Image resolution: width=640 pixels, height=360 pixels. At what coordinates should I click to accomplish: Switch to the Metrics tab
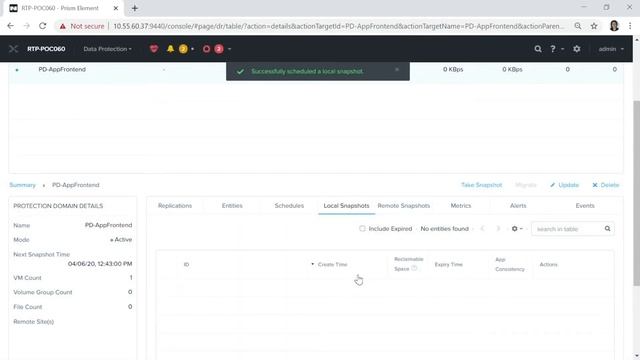pos(461,206)
